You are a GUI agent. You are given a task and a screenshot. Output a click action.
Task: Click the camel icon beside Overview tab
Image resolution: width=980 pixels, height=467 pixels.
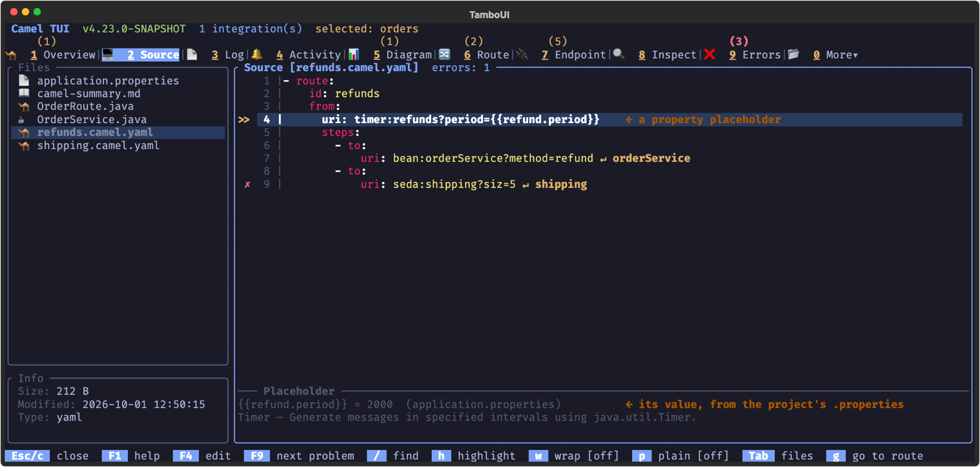coord(11,55)
